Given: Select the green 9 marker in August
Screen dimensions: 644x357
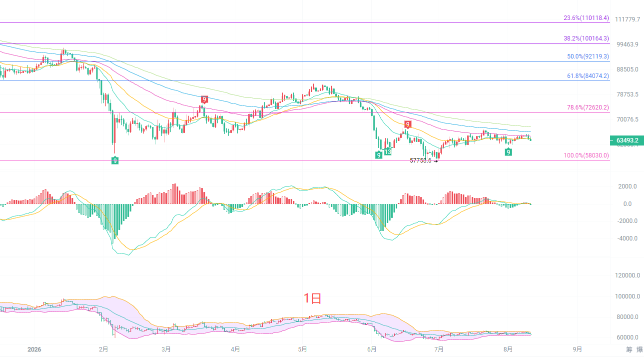Looking at the screenshot, I should tap(508, 152).
